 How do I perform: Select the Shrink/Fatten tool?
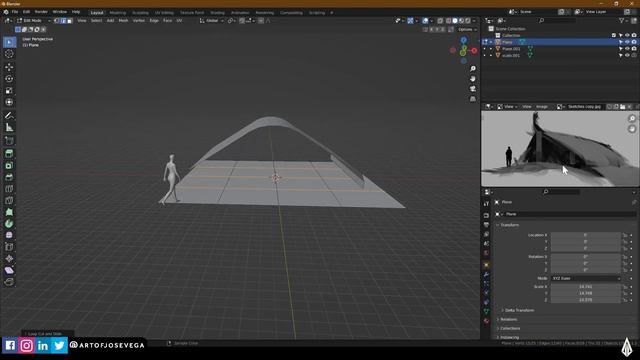click(x=9, y=259)
